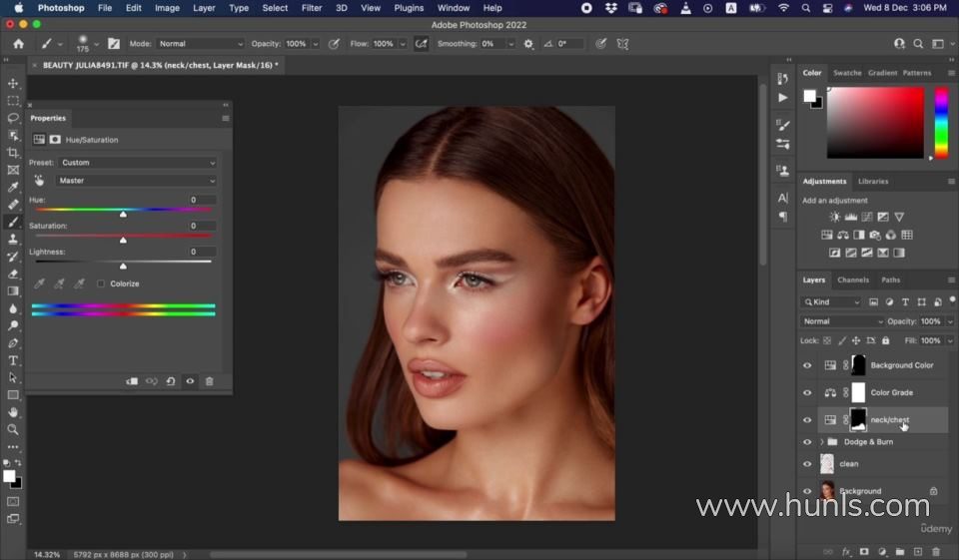Open the Filter menu
Viewport: 959px width, 560px height.
(x=312, y=8)
